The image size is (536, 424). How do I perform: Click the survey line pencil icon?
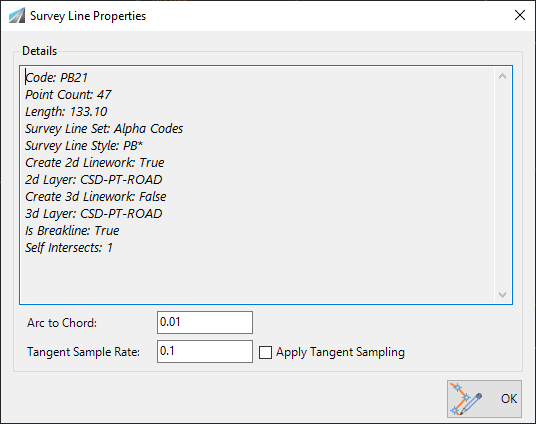click(x=466, y=399)
